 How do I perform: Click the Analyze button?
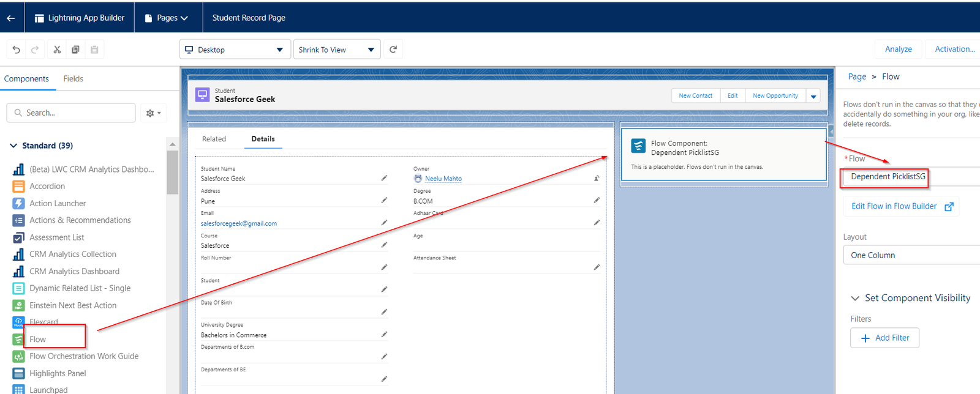(x=898, y=49)
